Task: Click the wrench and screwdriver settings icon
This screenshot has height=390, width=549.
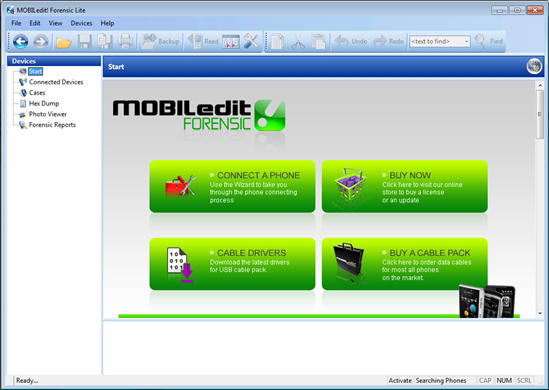Action: (x=251, y=41)
